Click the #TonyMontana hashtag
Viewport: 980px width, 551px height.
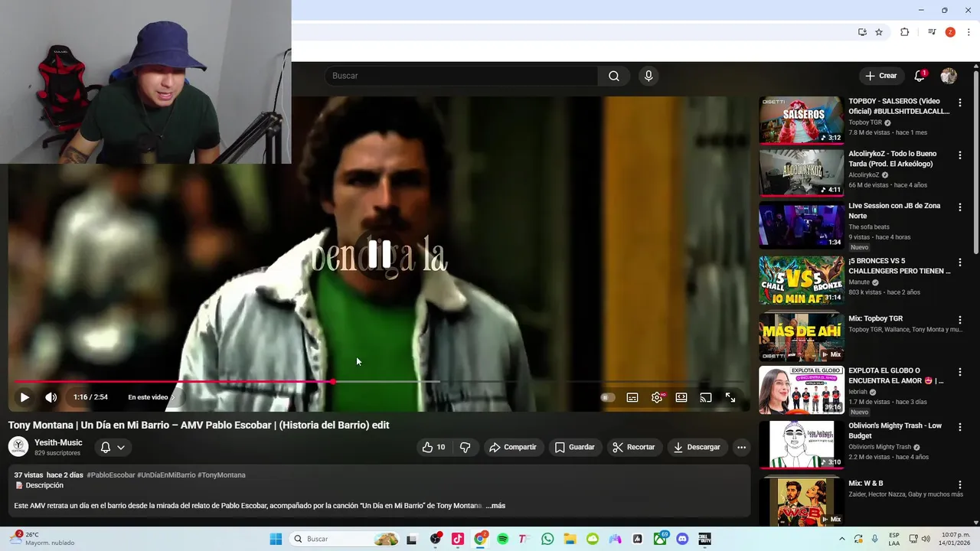[x=221, y=475]
